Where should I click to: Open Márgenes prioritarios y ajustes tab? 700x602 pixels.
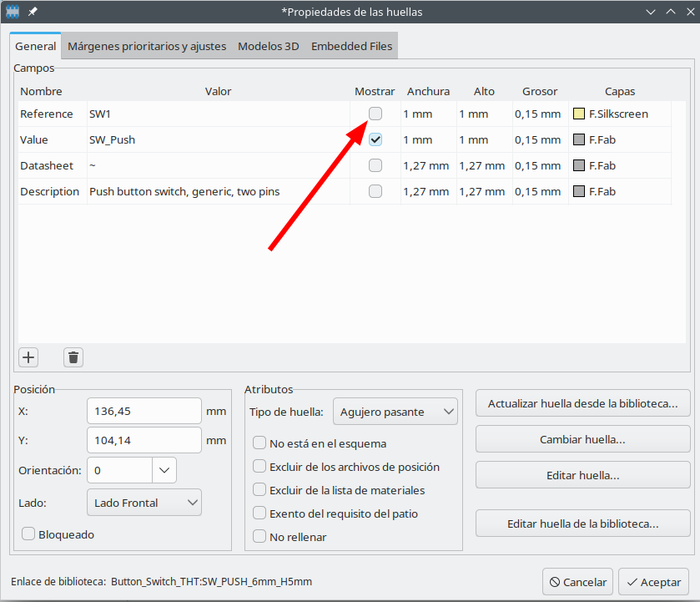coord(147,46)
